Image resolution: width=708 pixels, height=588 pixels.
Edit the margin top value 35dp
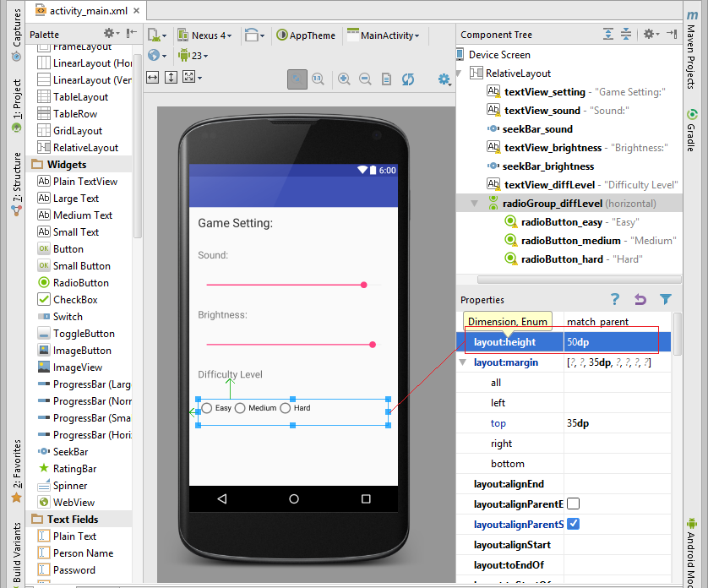click(x=617, y=423)
